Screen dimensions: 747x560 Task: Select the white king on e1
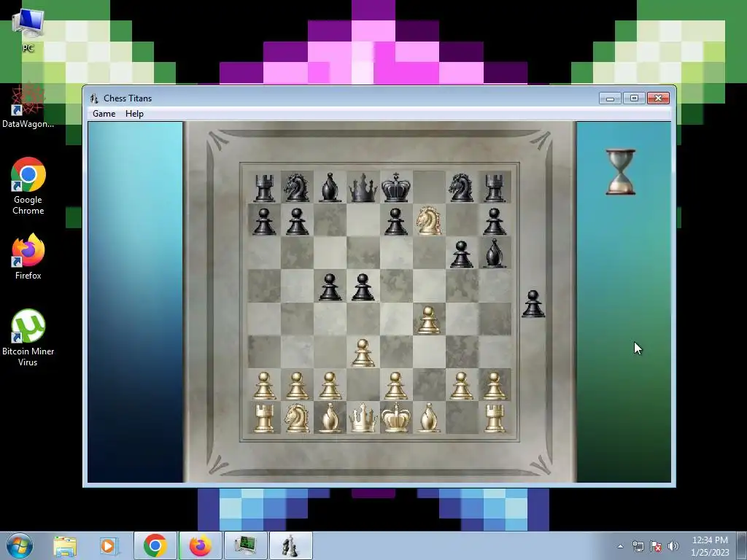click(396, 418)
